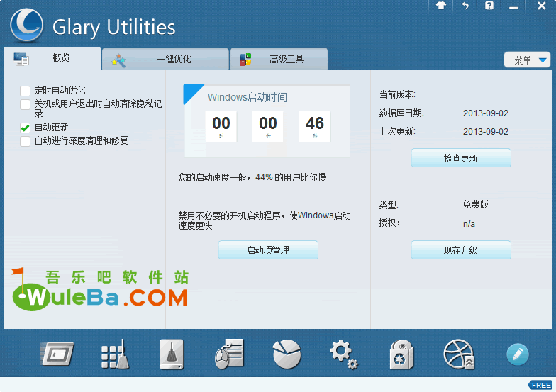The width and height of the screenshot is (556, 392).
Task: Click the registry cleaner broom-grid icon
Action: (115, 354)
